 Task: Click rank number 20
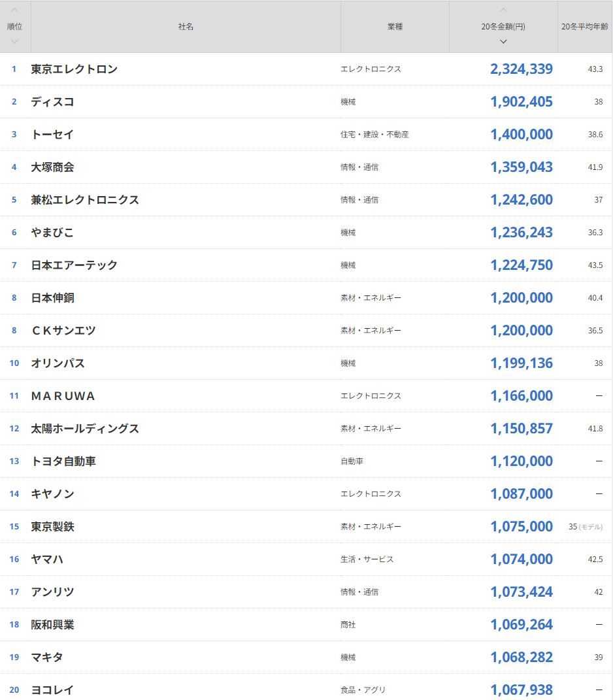click(14, 690)
